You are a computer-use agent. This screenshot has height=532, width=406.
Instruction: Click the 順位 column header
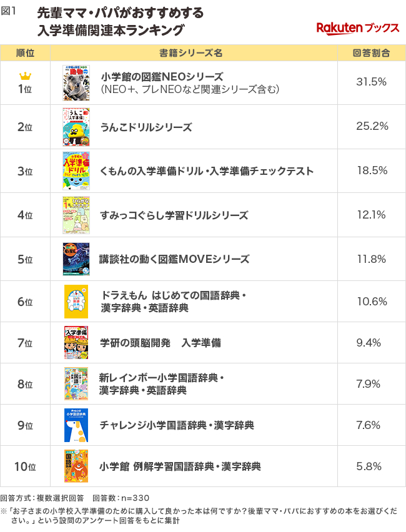click(26, 53)
